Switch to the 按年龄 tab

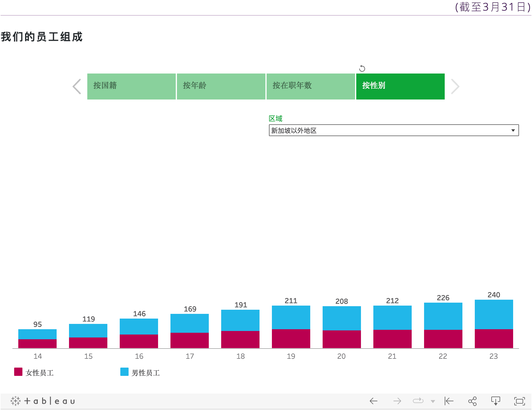221,87
